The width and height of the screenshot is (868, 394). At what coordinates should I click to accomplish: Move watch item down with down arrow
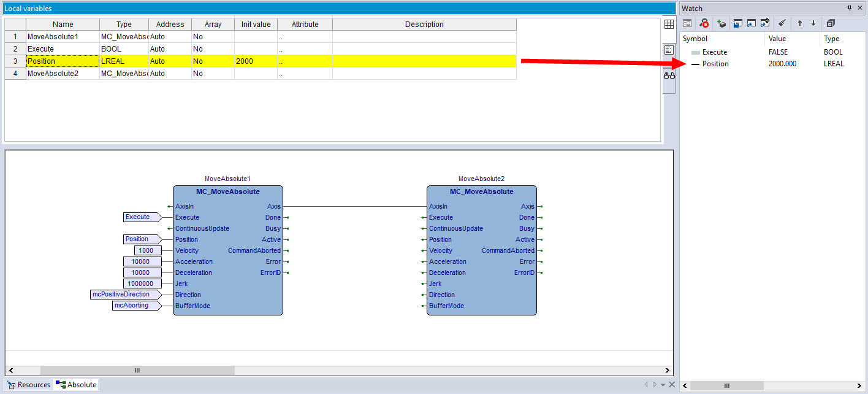click(x=813, y=23)
